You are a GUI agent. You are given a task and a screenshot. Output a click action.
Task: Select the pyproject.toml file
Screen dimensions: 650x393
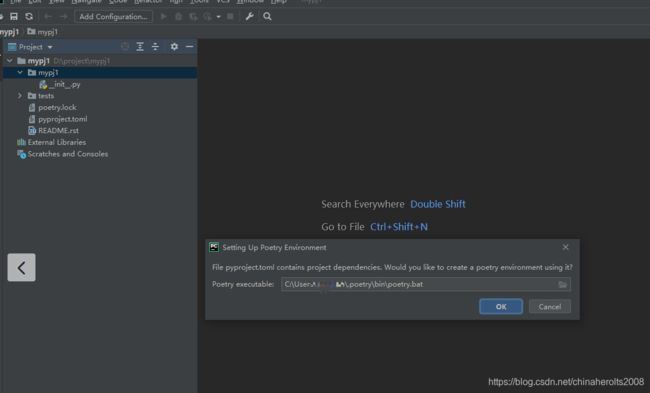click(x=58, y=119)
